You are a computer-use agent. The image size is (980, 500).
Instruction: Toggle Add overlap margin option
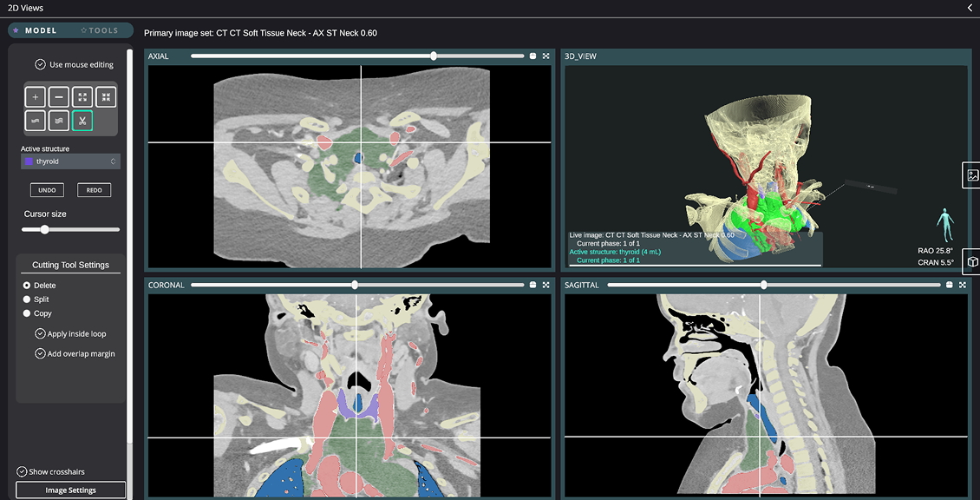click(40, 353)
